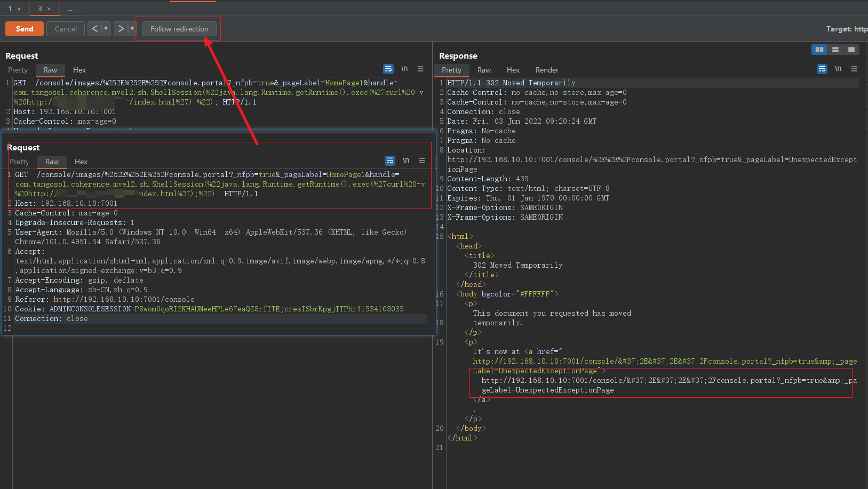This screenshot has height=489, width=868.
Task: Open the forward history dropdown arrow
Action: coord(132,29)
